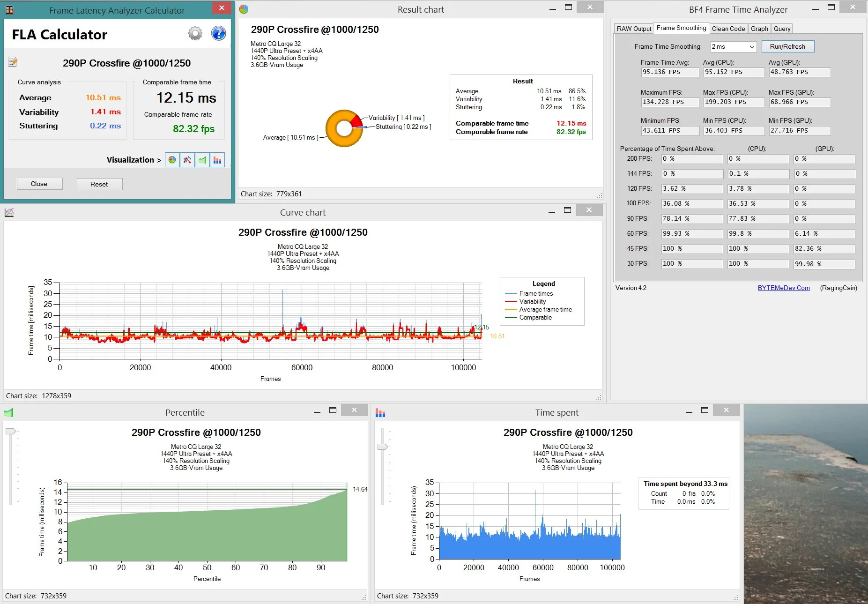
Task: Click the Close button in FLA Calculator
Action: tap(39, 184)
